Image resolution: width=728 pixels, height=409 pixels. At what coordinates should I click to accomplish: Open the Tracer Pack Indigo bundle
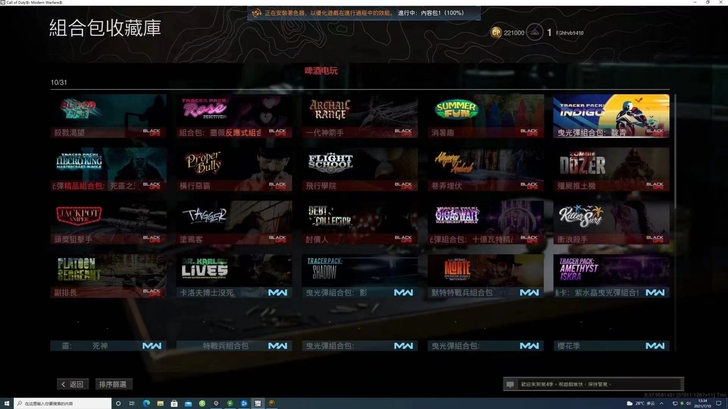point(611,116)
